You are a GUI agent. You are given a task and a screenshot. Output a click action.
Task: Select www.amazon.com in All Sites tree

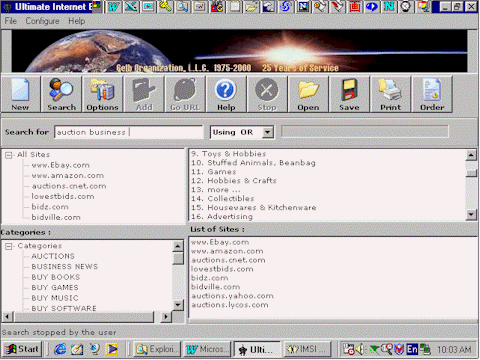pos(68,176)
